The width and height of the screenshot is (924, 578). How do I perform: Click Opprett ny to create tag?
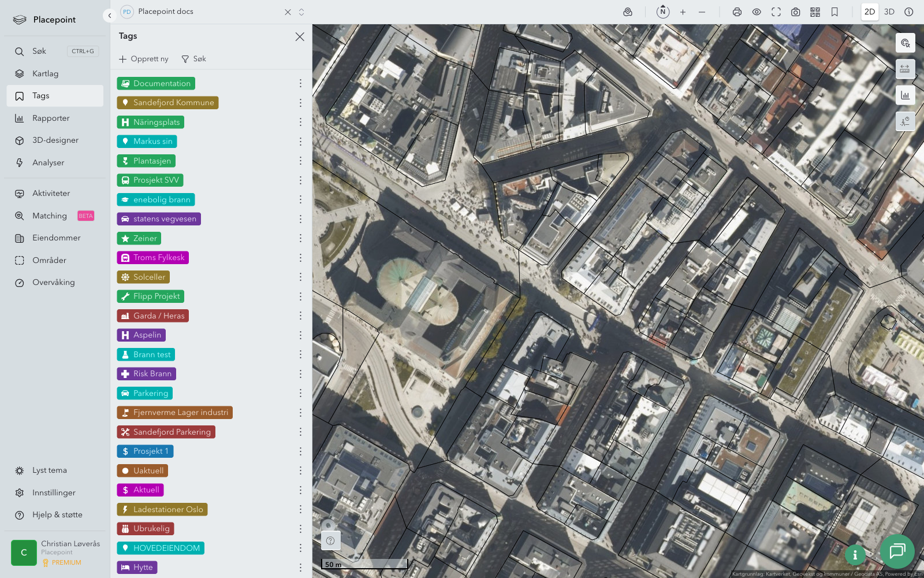144,59
